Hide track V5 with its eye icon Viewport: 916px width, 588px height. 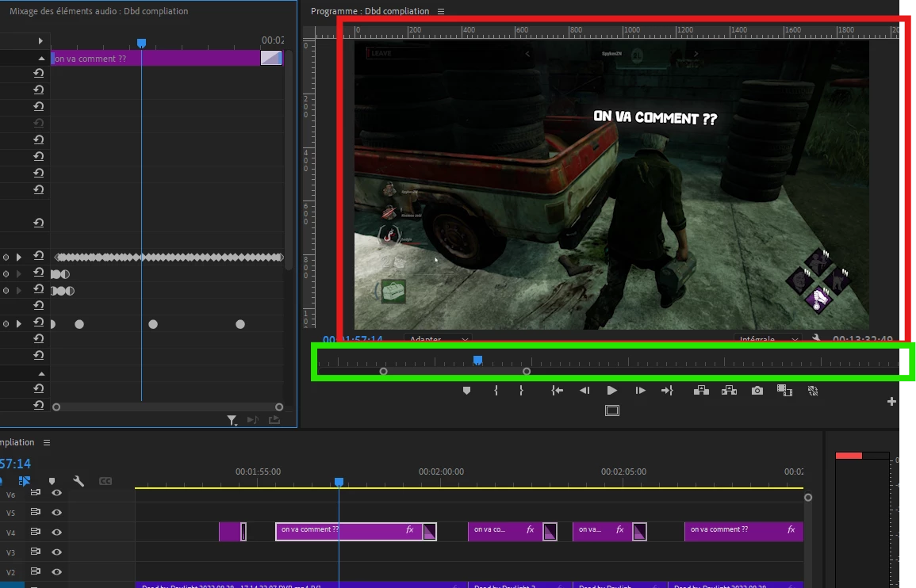coord(56,513)
